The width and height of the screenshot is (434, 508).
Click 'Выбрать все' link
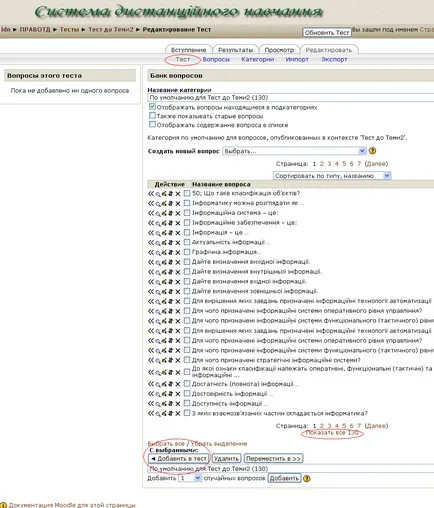[166, 444]
